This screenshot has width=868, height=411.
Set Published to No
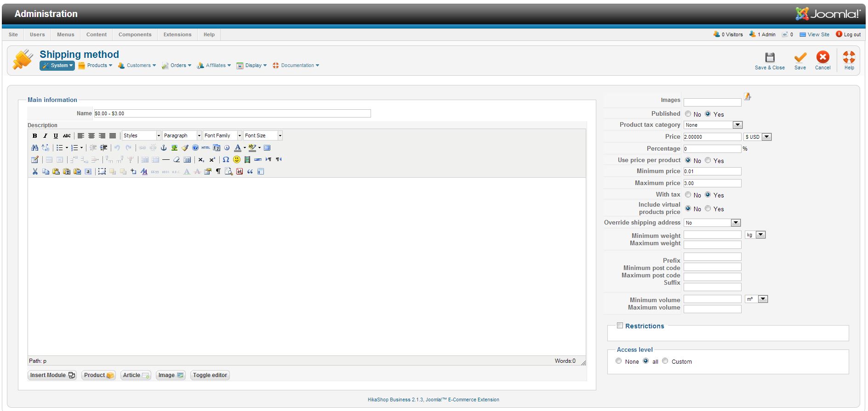click(688, 114)
